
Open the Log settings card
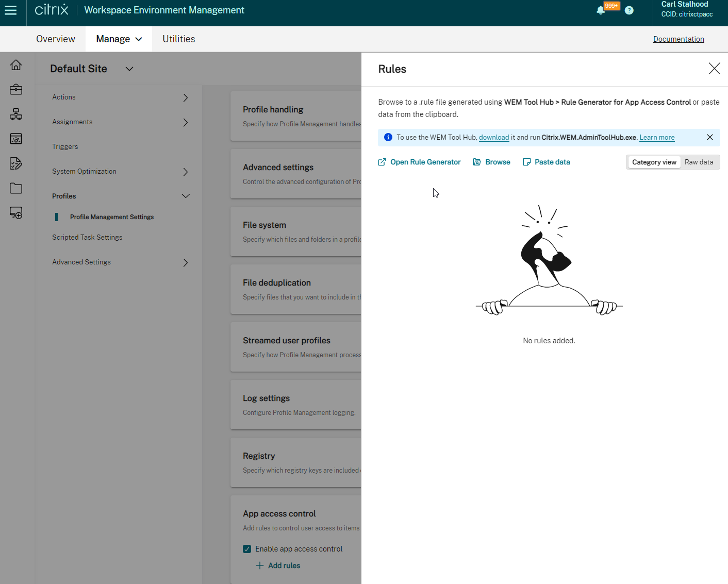pyautogui.click(x=296, y=405)
